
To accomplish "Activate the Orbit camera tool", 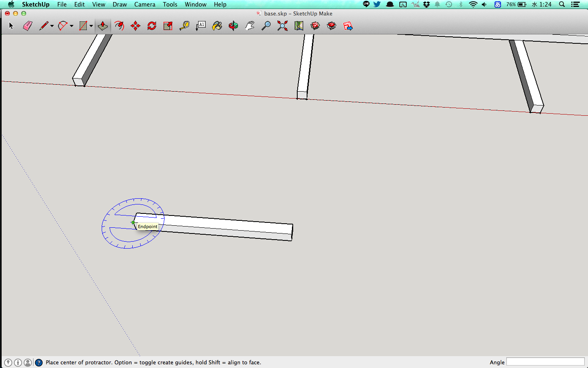I will 233,26.
